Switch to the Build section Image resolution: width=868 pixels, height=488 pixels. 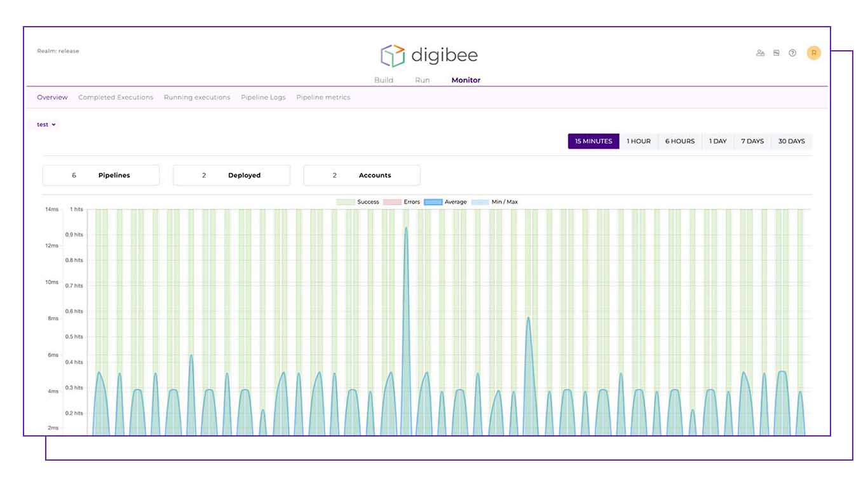click(383, 80)
